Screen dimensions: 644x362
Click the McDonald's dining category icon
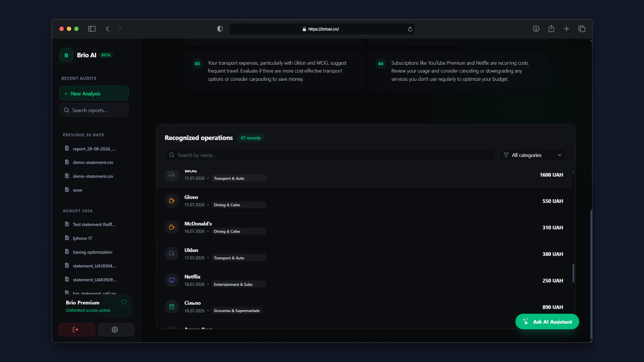click(x=172, y=227)
